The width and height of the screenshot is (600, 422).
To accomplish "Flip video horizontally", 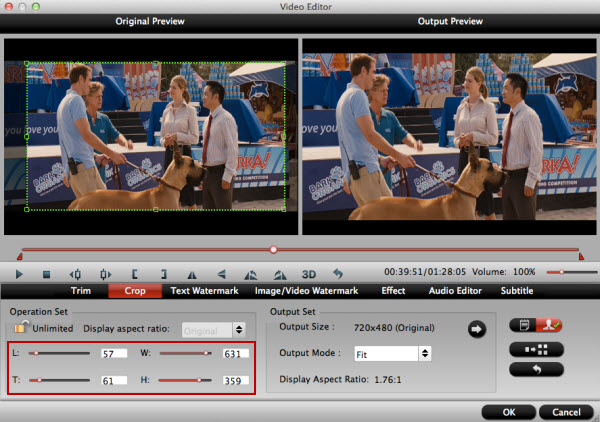I will (192, 274).
